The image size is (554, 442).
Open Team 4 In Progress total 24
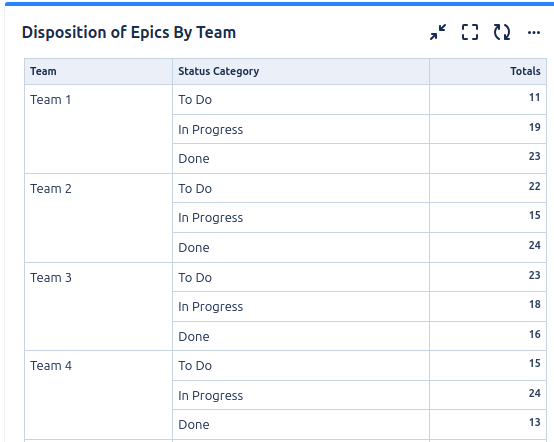[x=535, y=393]
